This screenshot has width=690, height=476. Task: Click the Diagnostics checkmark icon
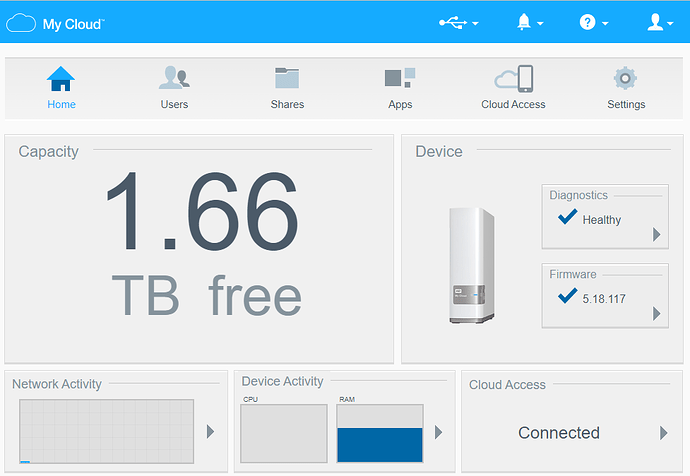(x=567, y=216)
